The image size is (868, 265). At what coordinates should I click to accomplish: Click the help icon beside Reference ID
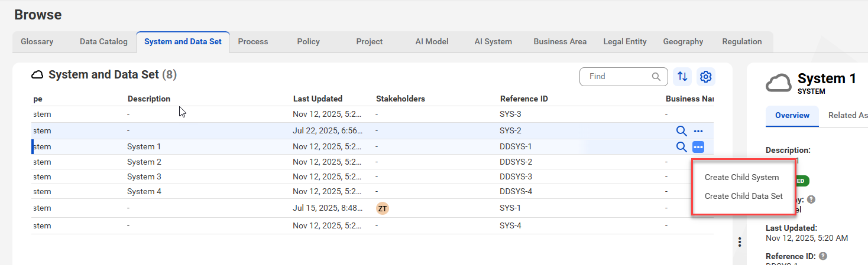[822, 256]
